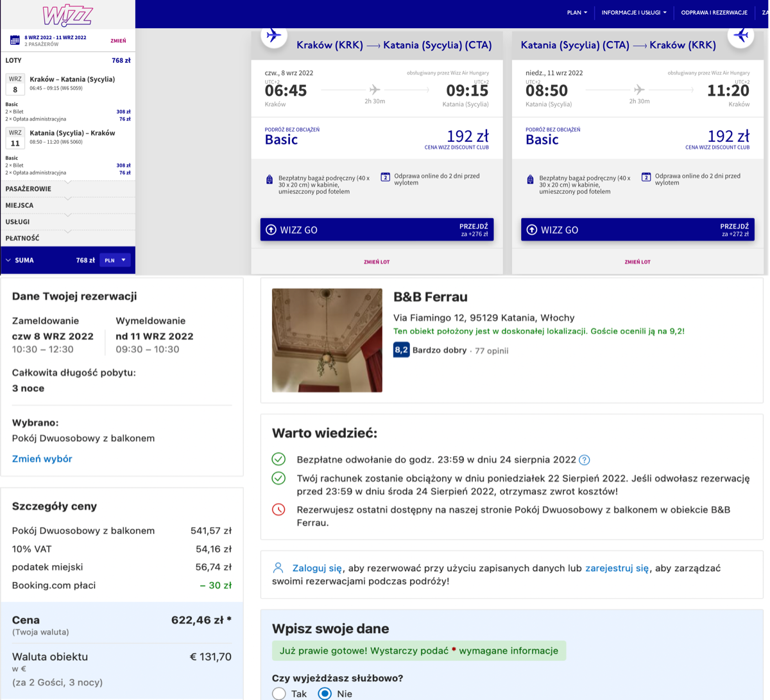Click the 54,16 zł 10% VAT amount
770x700 pixels.
(x=214, y=549)
